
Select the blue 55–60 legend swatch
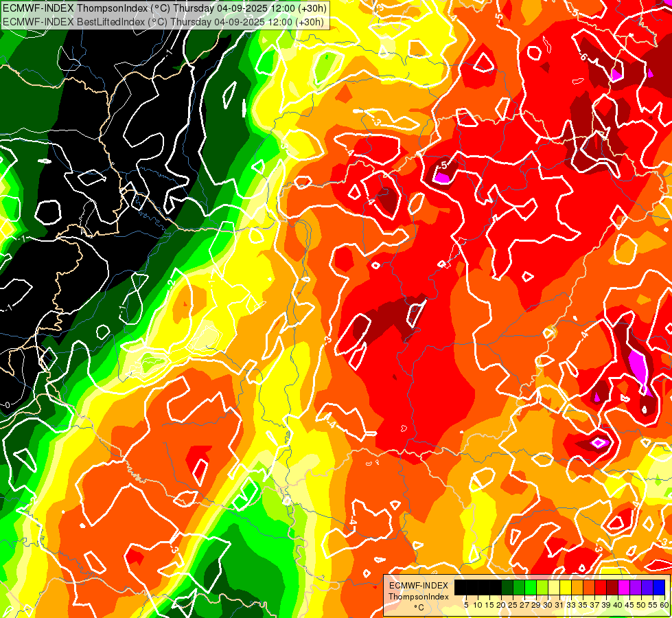tap(659, 587)
